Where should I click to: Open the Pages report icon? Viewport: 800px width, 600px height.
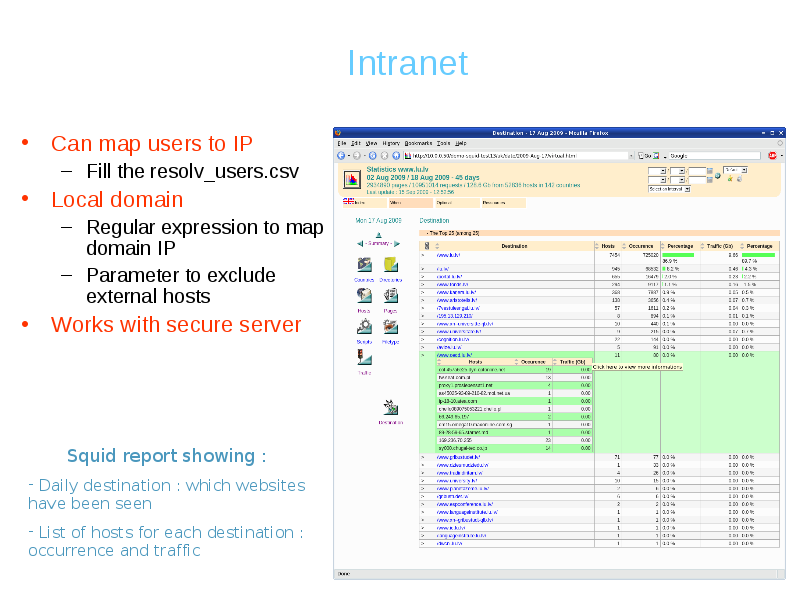[391, 296]
